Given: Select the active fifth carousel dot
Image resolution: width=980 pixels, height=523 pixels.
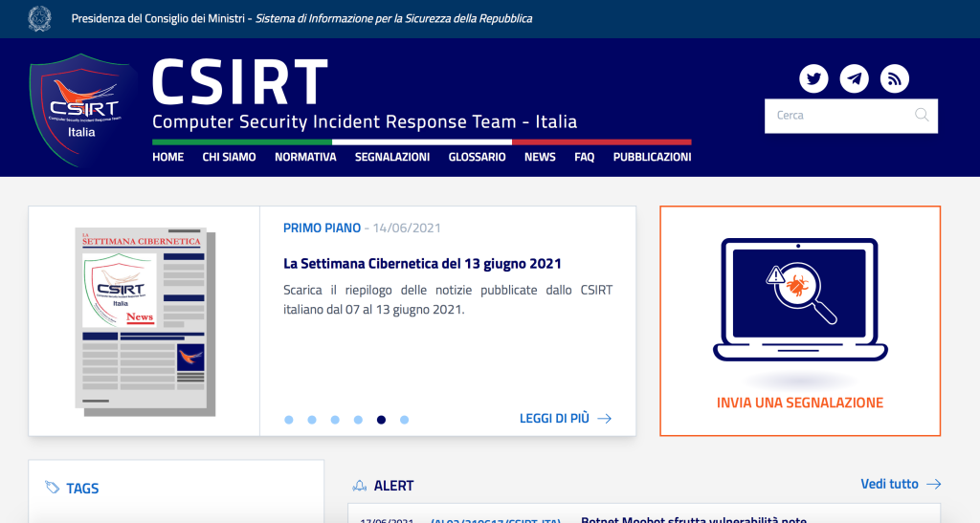Looking at the screenshot, I should [381, 420].
